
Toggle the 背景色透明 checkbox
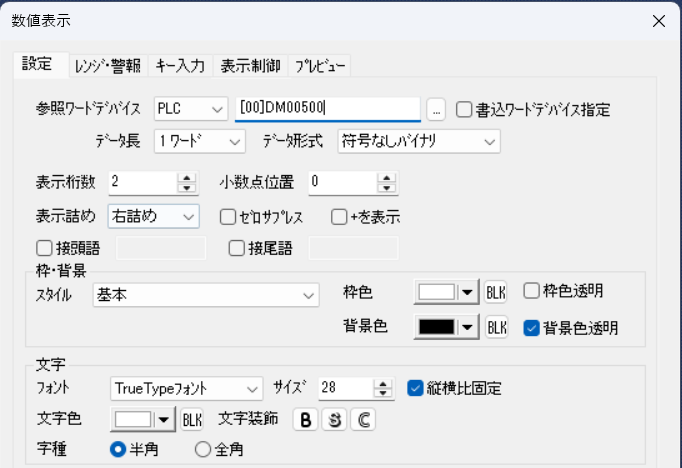click(532, 327)
